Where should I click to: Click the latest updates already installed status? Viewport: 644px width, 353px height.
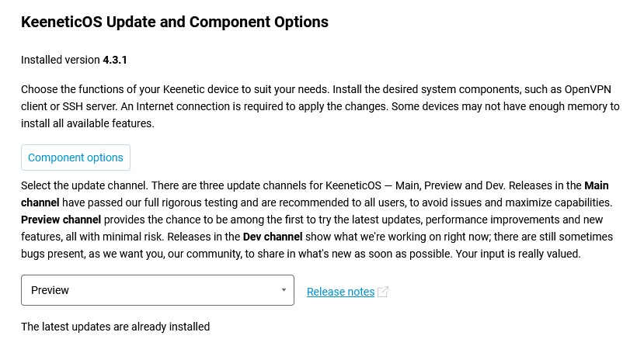pyautogui.click(x=115, y=327)
